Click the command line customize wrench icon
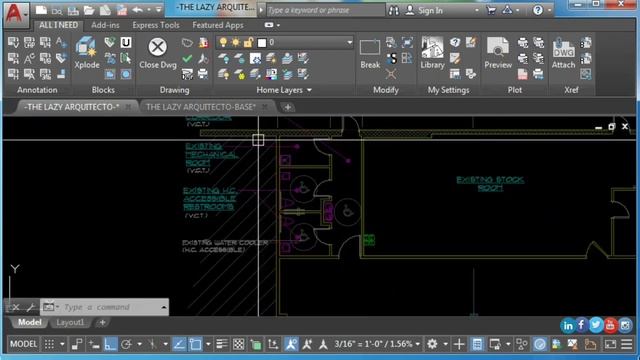Image resolution: width=640 pixels, height=360 pixels. [30, 307]
